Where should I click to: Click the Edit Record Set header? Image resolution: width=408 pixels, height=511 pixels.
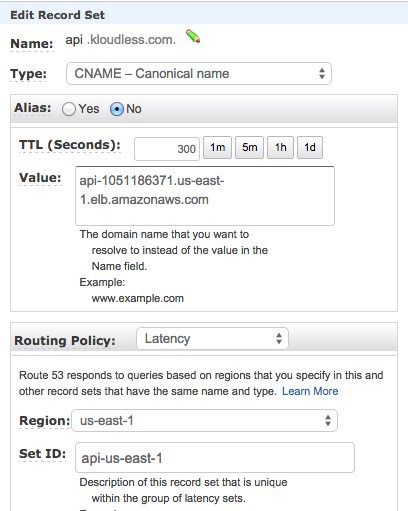click(x=58, y=15)
